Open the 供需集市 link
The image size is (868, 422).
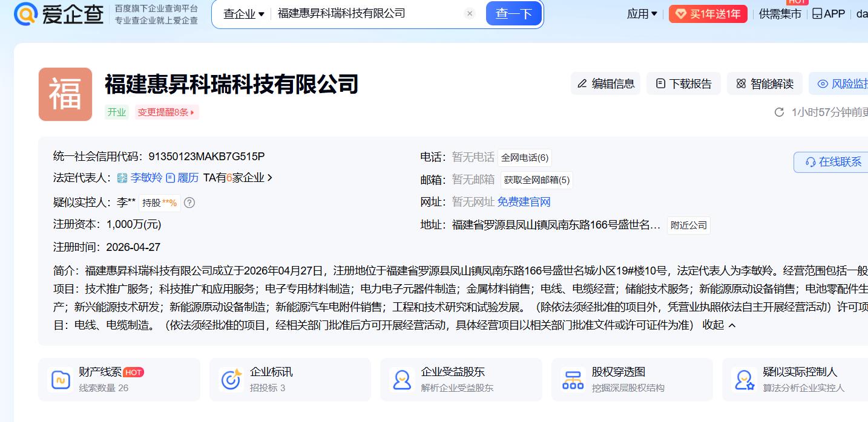click(x=780, y=13)
